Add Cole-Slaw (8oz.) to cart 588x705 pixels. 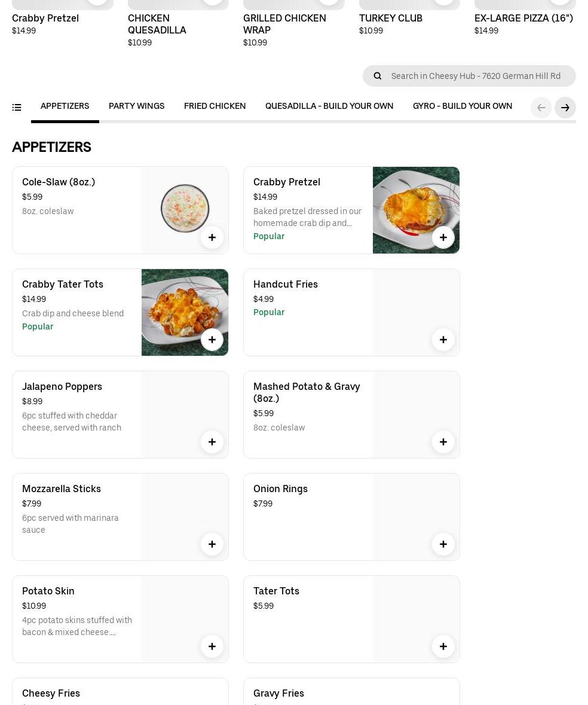click(x=212, y=237)
